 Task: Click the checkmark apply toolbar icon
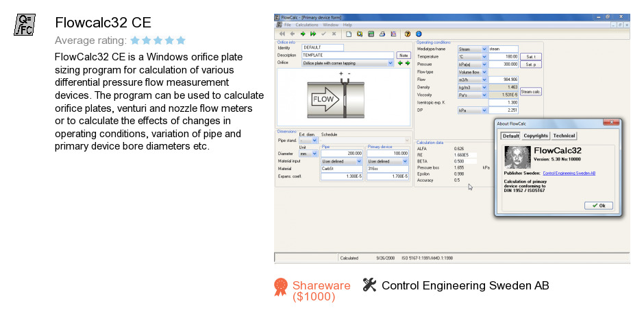click(323, 34)
